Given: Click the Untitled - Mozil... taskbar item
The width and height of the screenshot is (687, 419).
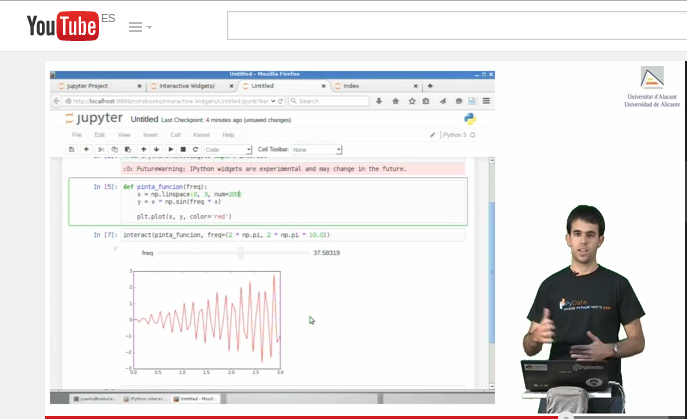Looking at the screenshot, I should point(195,399).
